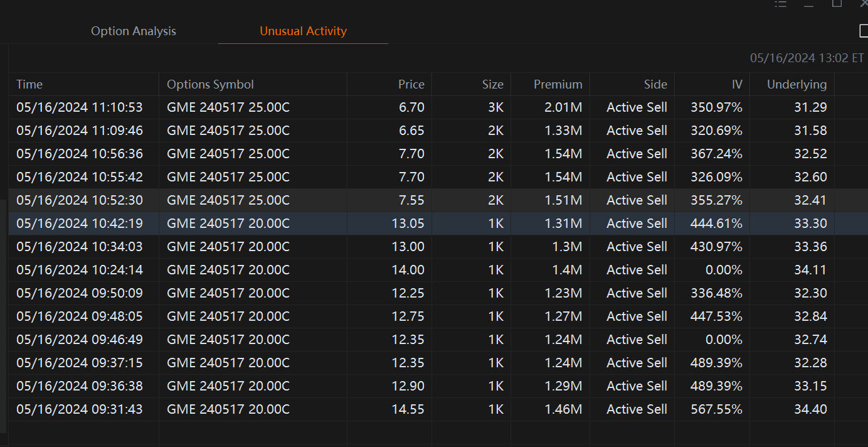Click the premium value 1.51M
Image resolution: width=868 pixels, height=447 pixels.
tap(564, 200)
